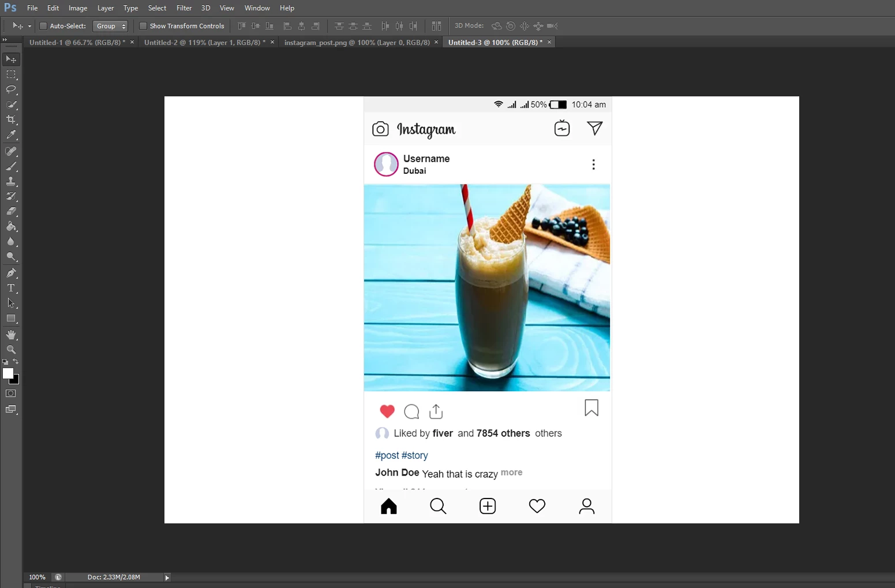Screen dimensions: 895x588
Task: Select the Zoom tool
Action: [11, 350]
